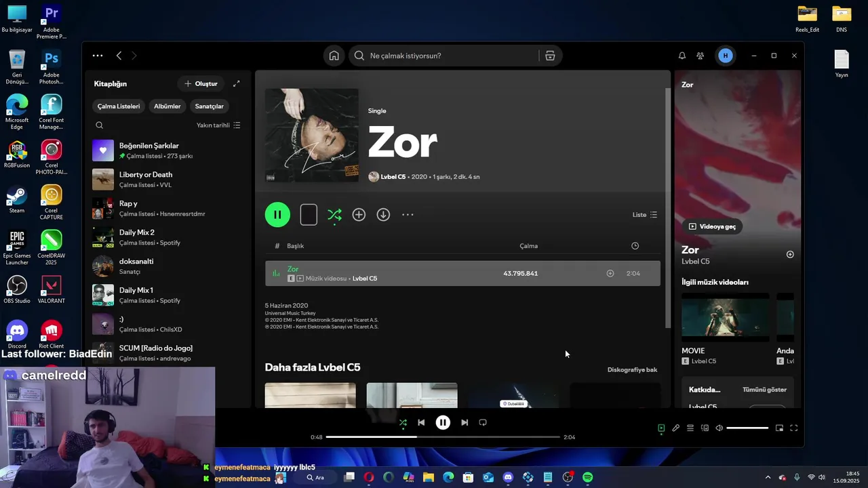The height and width of the screenshot is (488, 868).
Task: Open the mini player
Action: pos(779,428)
